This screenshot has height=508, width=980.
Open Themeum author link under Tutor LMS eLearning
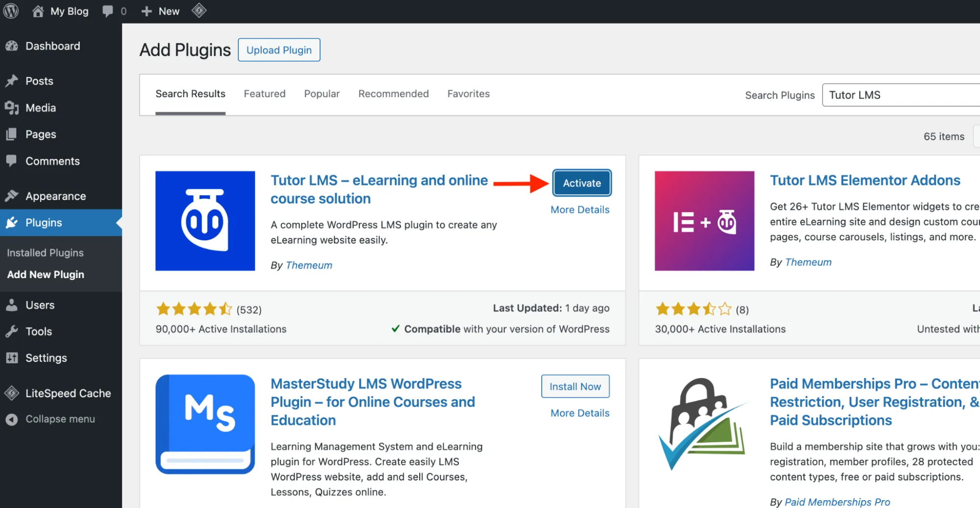(309, 265)
